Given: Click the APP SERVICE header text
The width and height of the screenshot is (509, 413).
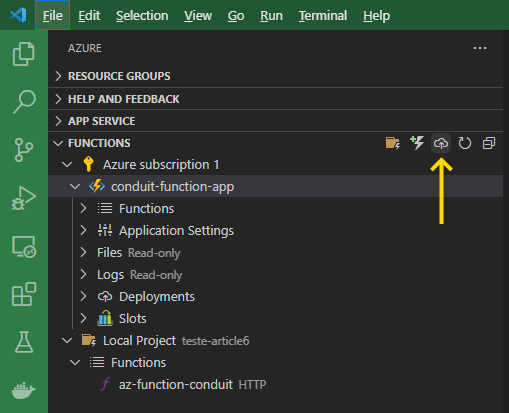Looking at the screenshot, I should point(102,121).
